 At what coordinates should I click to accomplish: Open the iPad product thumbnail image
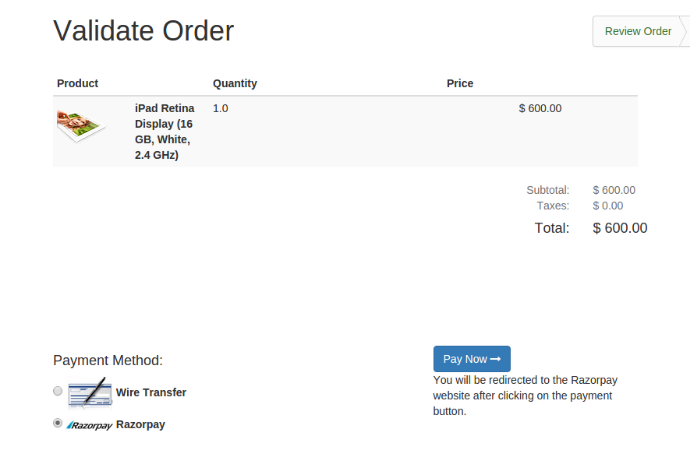pos(81,126)
